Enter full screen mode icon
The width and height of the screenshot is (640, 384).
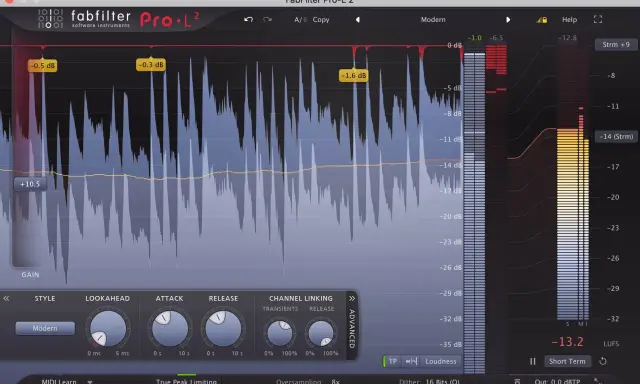point(598,19)
